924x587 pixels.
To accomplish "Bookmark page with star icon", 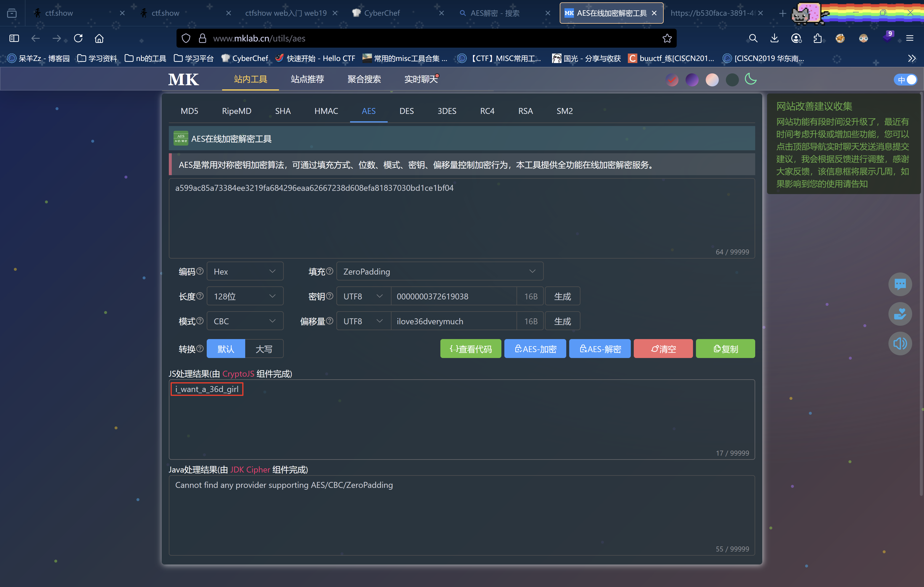I will pos(667,38).
